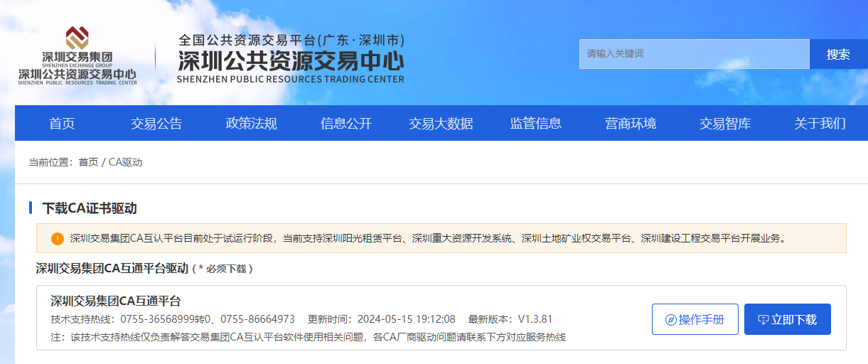Image resolution: width=868 pixels, height=364 pixels.
Task: Select the 营商环境 navigation item
Action: 631,124
